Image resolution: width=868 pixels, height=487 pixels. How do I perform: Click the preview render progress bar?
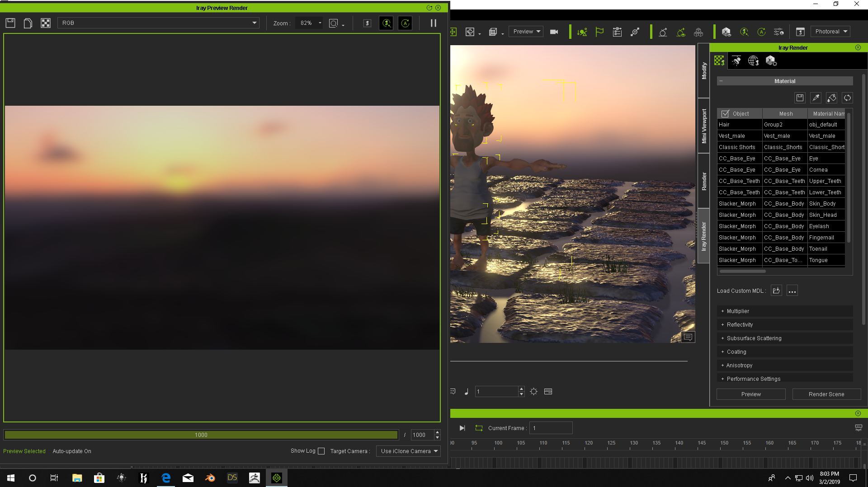click(201, 435)
